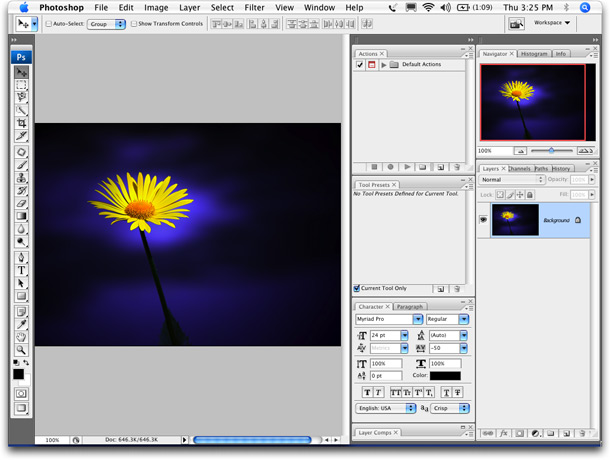Click the lock transparent pixels icon
610x460 pixels.
(x=502, y=194)
